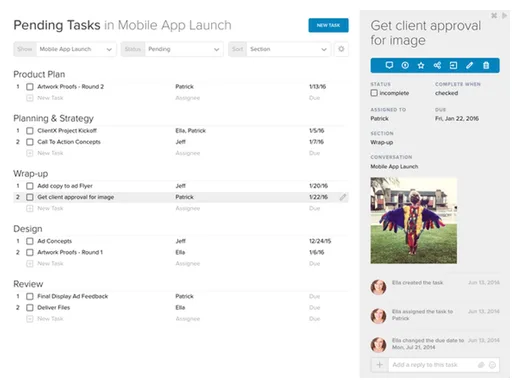Check the Deliver Files task
This screenshot has height=388, width=520.
pyautogui.click(x=30, y=308)
